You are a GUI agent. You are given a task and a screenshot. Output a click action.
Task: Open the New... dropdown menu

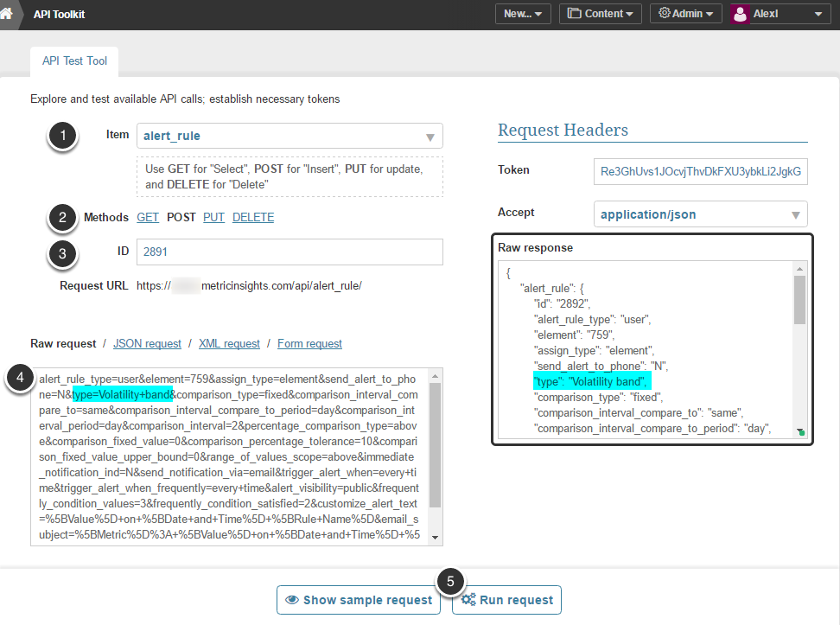522,14
